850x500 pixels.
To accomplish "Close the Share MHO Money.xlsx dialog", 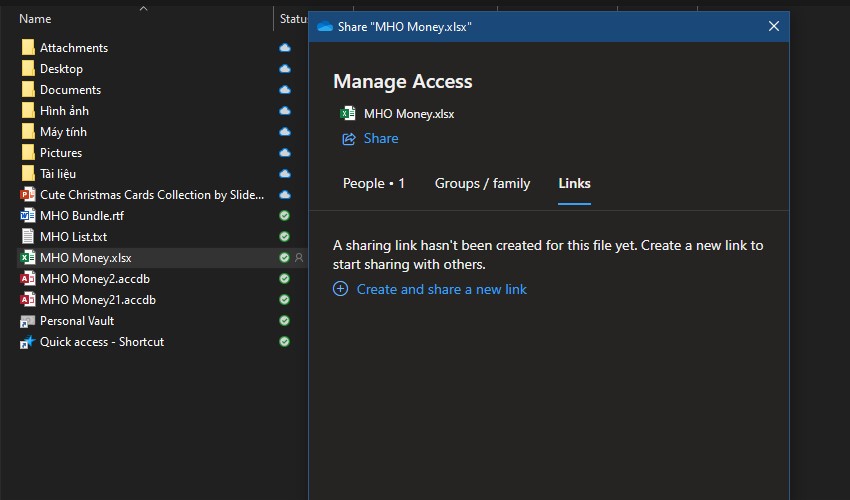I will coord(773,27).
